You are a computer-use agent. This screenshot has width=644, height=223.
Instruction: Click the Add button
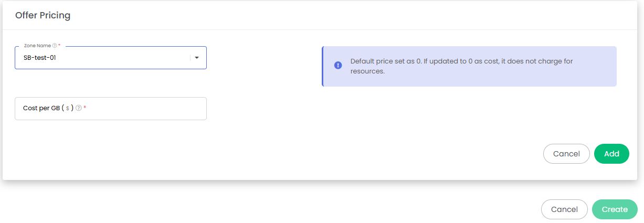pyautogui.click(x=611, y=154)
